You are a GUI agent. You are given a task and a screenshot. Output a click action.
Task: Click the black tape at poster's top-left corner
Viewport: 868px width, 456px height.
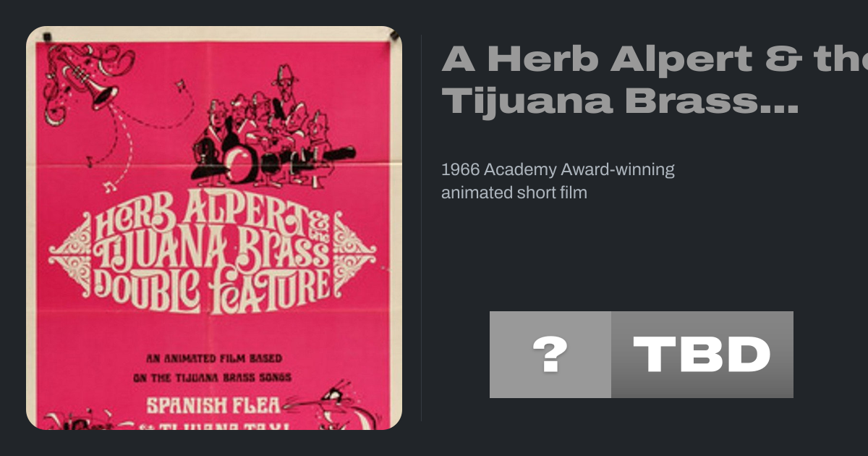pyautogui.click(x=47, y=35)
